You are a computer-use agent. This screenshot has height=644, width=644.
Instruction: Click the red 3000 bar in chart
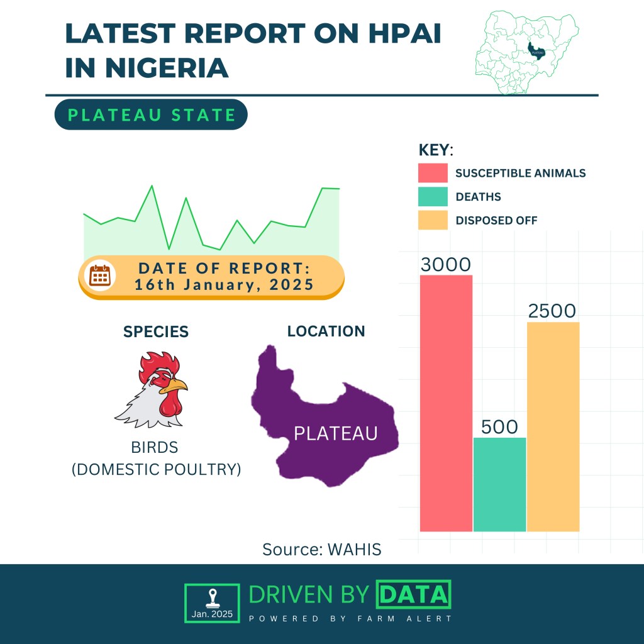tap(446, 402)
